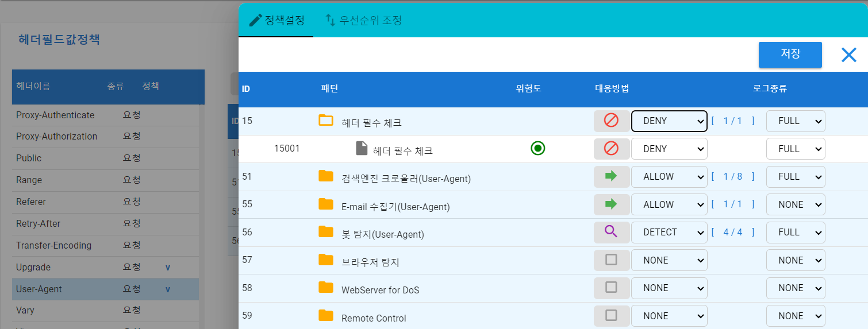Click the 대응방법 column header
The height and width of the screenshot is (329, 868).
coord(612,89)
